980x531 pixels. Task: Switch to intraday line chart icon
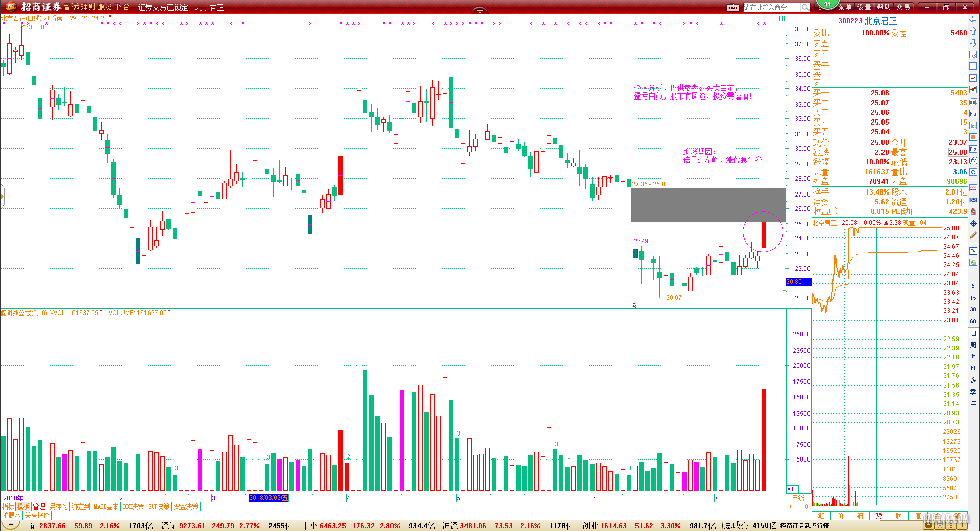(973, 78)
